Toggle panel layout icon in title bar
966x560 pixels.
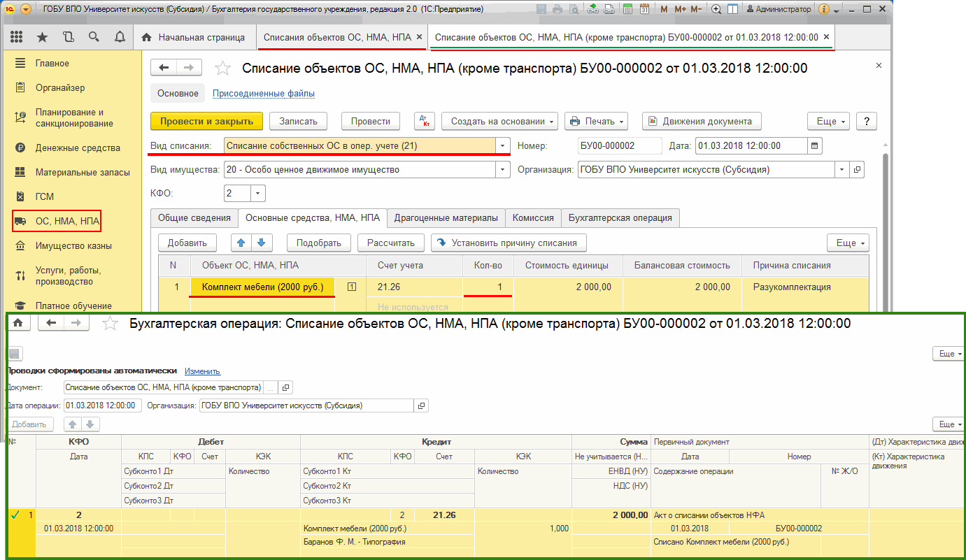(x=734, y=9)
